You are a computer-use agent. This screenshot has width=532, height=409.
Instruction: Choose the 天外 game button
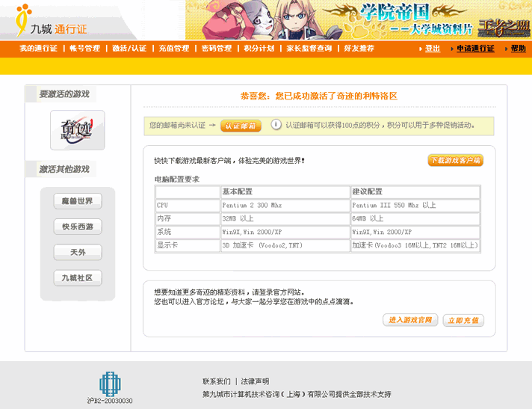pos(78,252)
